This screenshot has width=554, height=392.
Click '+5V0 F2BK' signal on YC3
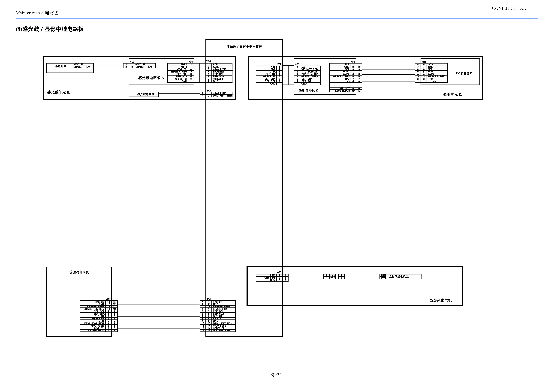click(219, 69)
